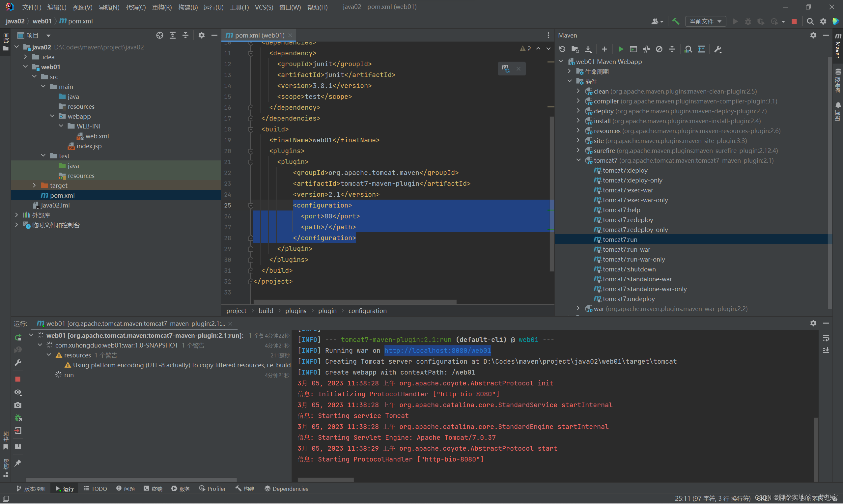The height and width of the screenshot is (504, 843).
Task: Expand 外部库 node
Action: click(x=17, y=215)
